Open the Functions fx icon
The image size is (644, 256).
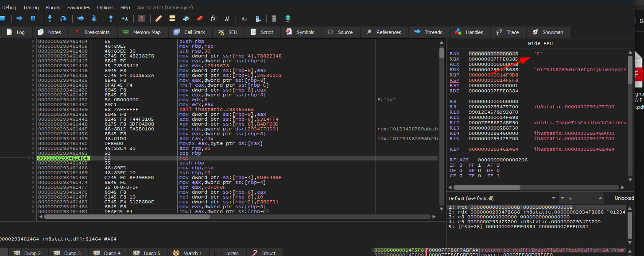(x=213, y=19)
